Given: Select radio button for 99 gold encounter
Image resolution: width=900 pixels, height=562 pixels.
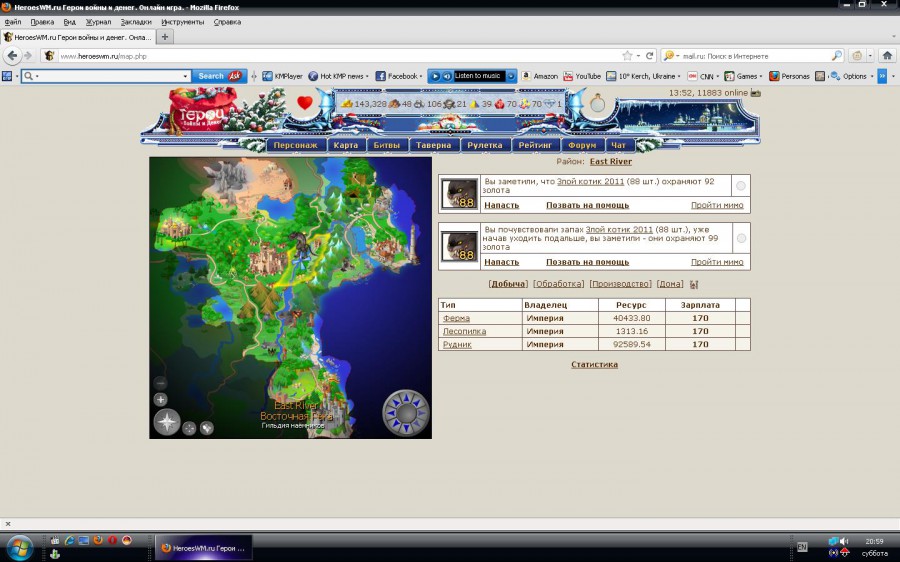Looking at the screenshot, I should click(x=741, y=238).
